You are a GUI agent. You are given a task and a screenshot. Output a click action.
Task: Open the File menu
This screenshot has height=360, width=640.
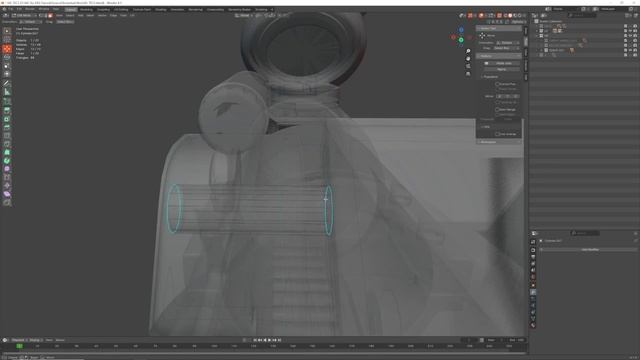pos(11,9)
